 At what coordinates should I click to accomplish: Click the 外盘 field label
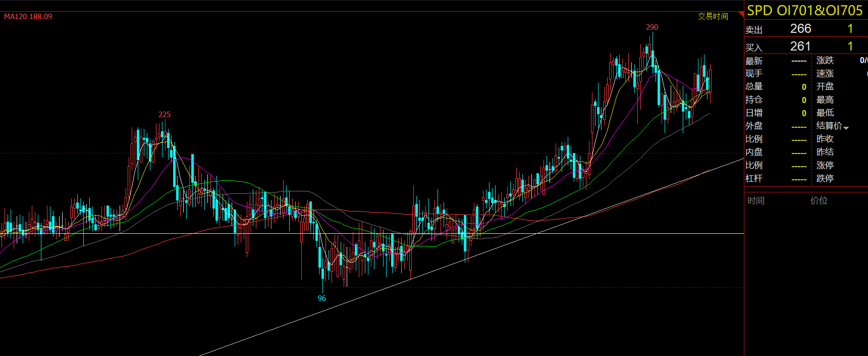click(x=754, y=126)
